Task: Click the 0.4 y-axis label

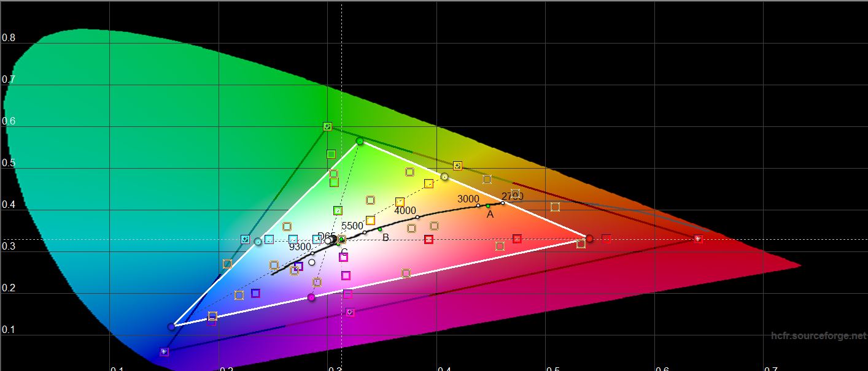Action: pyautogui.click(x=9, y=205)
